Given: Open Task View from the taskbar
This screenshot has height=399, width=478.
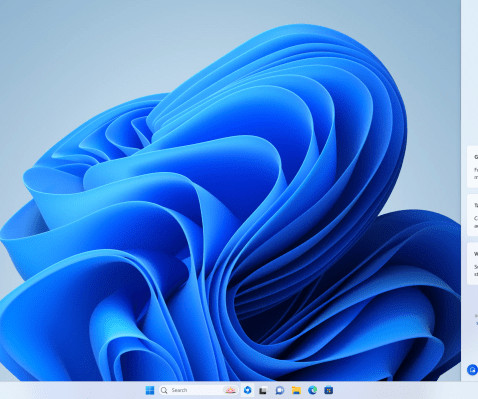Looking at the screenshot, I should click(263, 390).
